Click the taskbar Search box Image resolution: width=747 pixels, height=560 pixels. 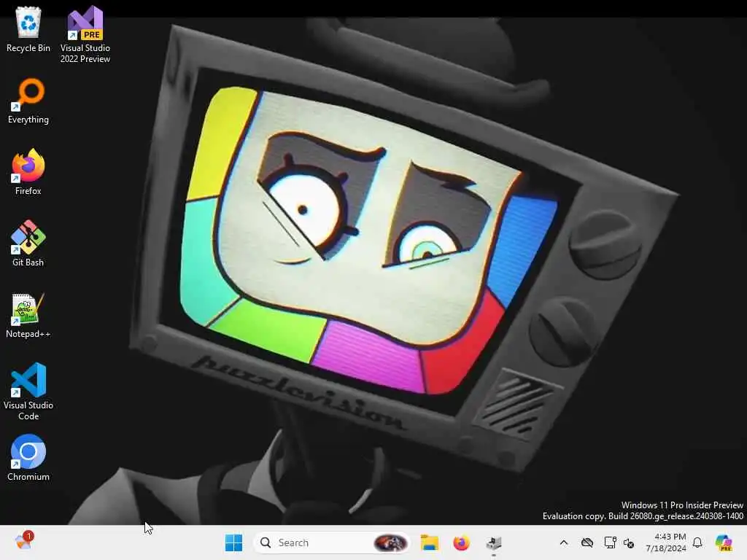click(332, 542)
